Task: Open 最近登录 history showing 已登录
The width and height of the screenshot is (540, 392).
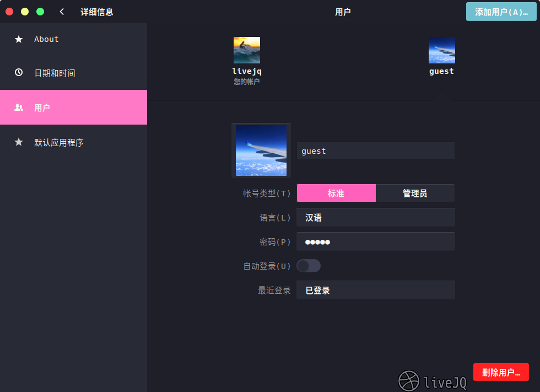Action: pos(375,291)
